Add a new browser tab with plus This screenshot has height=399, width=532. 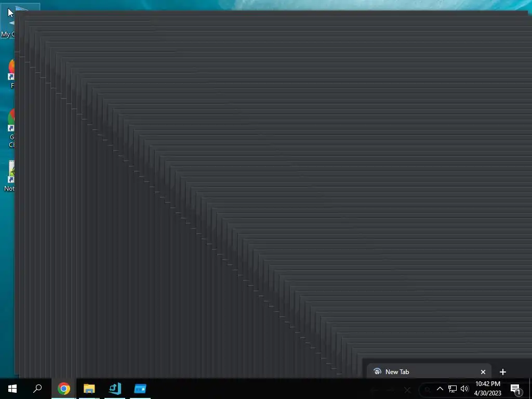tap(503, 372)
